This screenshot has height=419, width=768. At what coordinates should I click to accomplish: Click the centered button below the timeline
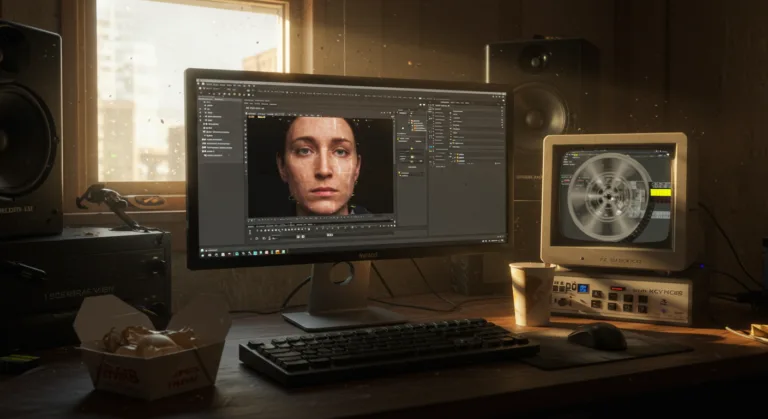tap(330, 236)
